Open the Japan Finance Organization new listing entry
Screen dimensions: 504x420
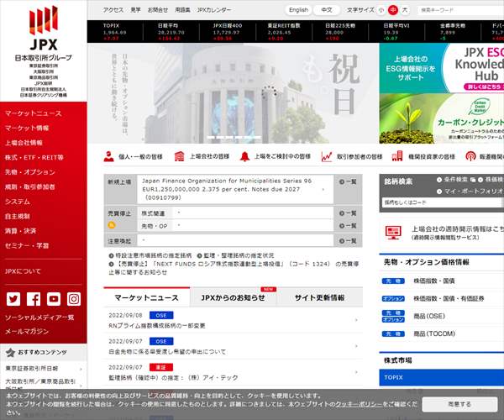pyautogui.click(x=235, y=189)
